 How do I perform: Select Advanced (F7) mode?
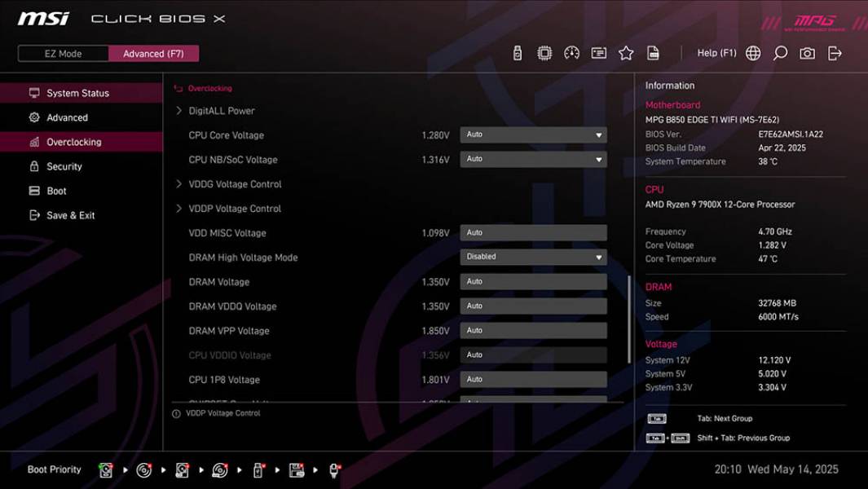pyautogui.click(x=153, y=54)
